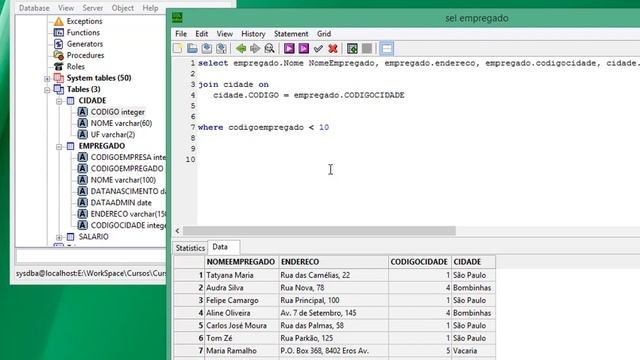Show plan with second purple play icon
This screenshot has width=640, height=360.
coord(304,49)
